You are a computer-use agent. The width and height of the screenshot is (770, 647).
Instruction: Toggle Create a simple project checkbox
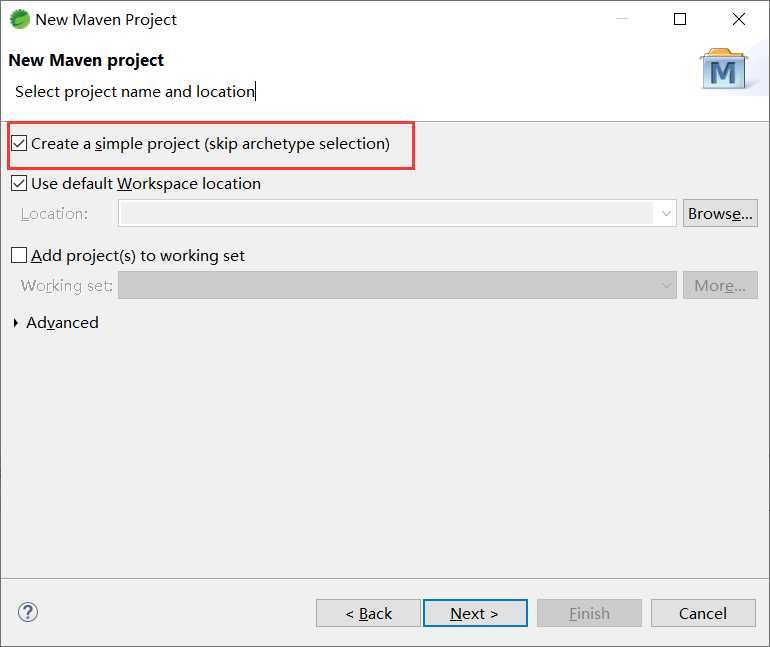pos(19,144)
